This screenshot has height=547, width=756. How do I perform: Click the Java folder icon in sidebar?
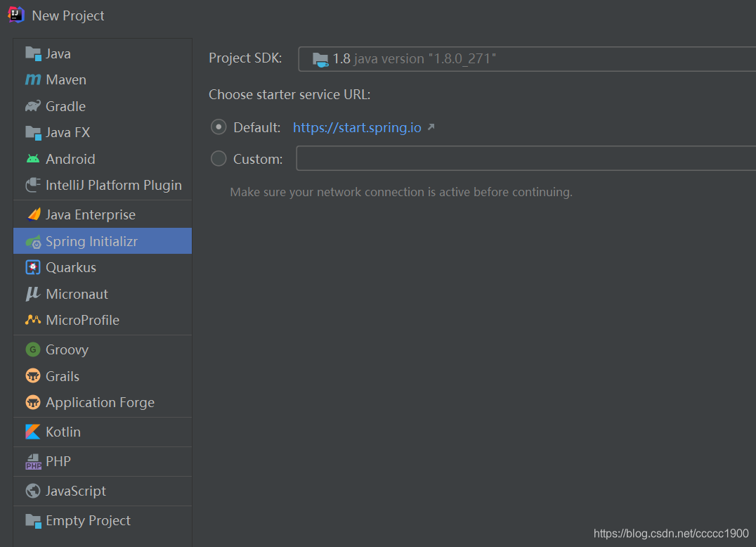pyautogui.click(x=33, y=53)
